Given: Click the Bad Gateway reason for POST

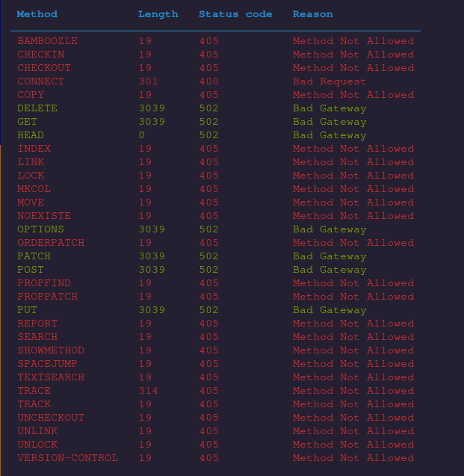Looking at the screenshot, I should (x=330, y=270).
